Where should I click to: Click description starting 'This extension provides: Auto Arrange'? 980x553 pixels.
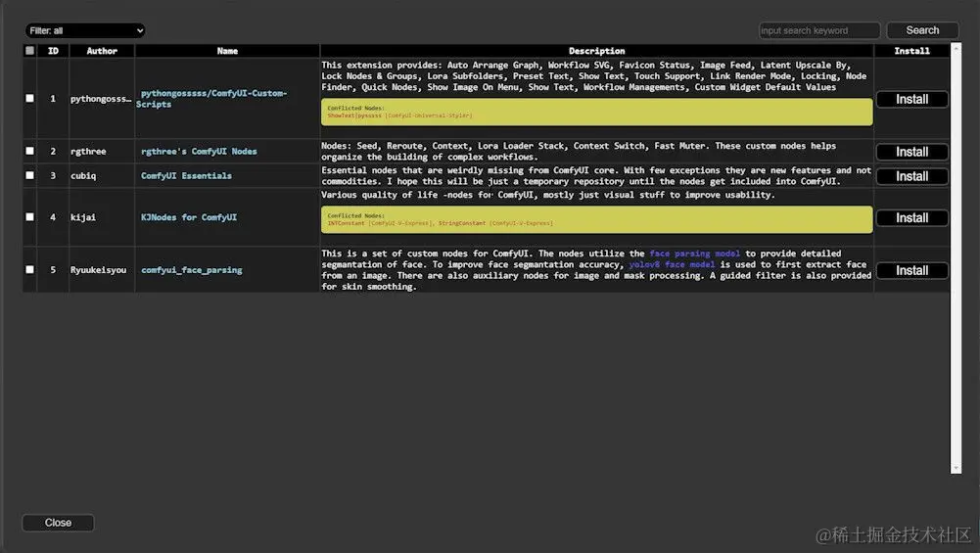pyautogui.click(x=593, y=76)
